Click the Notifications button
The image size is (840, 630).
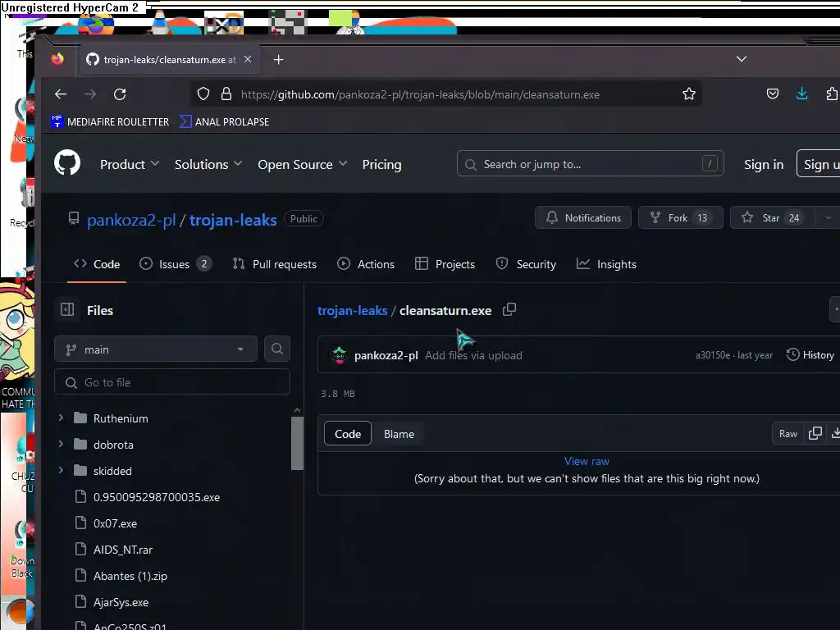[583, 217]
